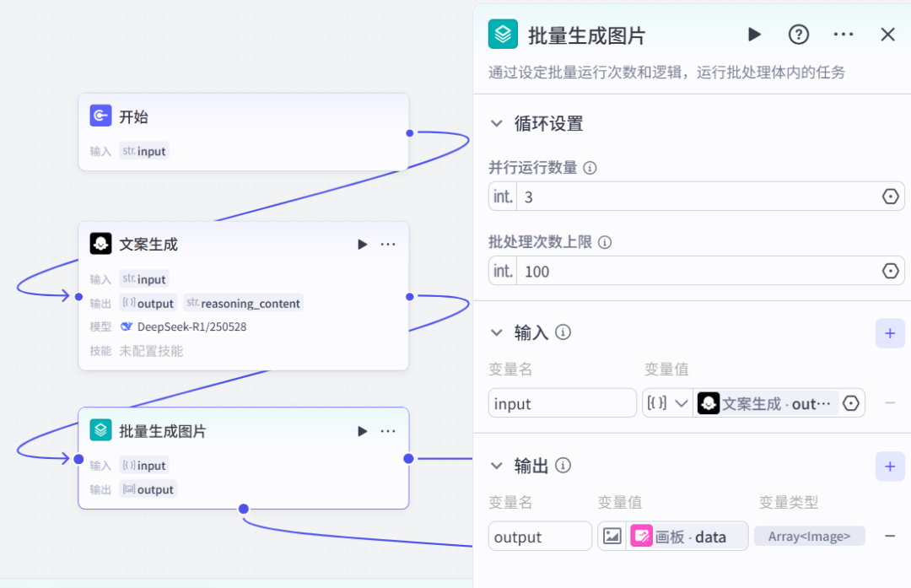Select the 文案生成 output value reference
Image resolution: width=911 pixels, height=588 pixels.
pyautogui.click(x=766, y=403)
